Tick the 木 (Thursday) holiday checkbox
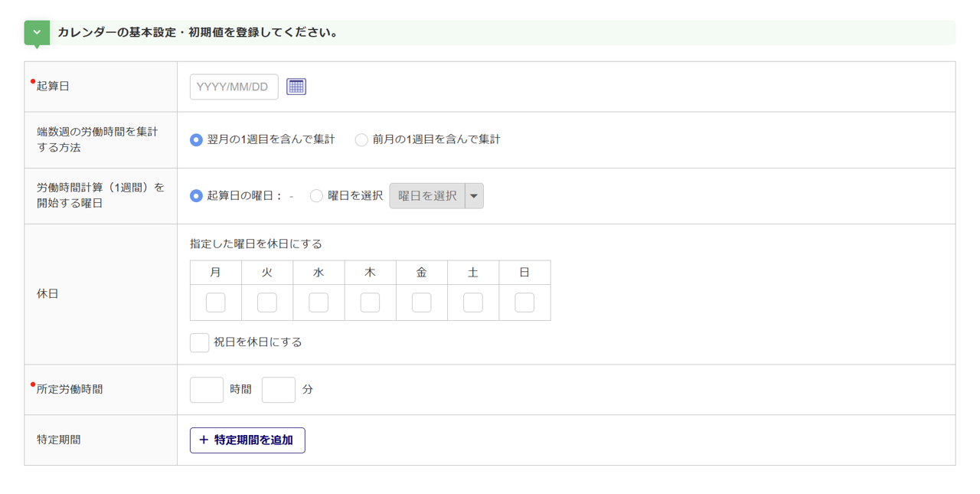980x494 pixels. 370,303
